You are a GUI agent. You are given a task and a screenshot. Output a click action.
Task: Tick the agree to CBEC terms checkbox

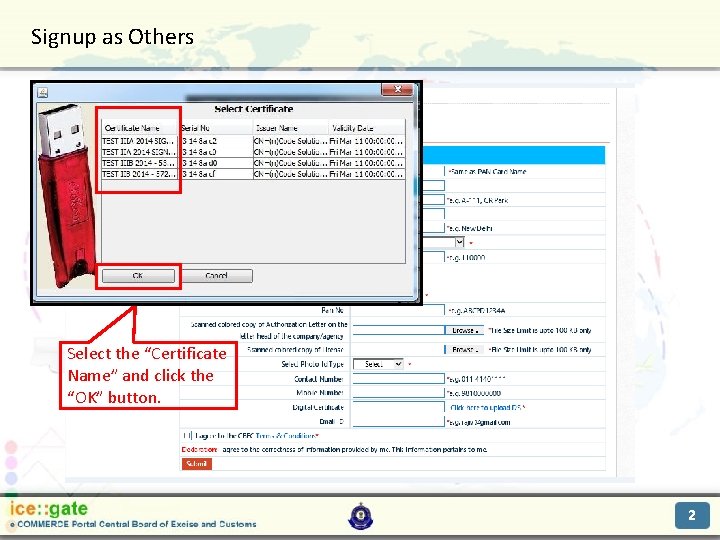(187, 436)
